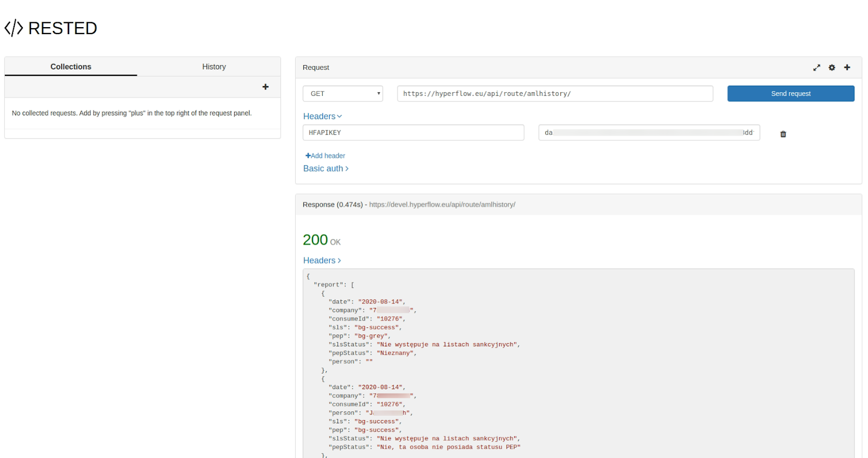Click the Send request button
The height and width of the screenshot is (458, 868).
[x=790, y=94]
